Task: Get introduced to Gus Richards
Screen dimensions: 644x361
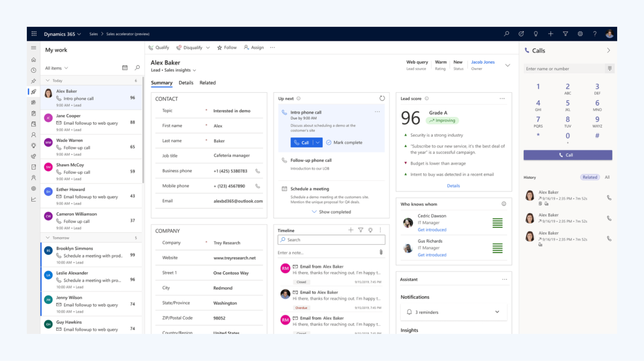Action: (432, 255)
